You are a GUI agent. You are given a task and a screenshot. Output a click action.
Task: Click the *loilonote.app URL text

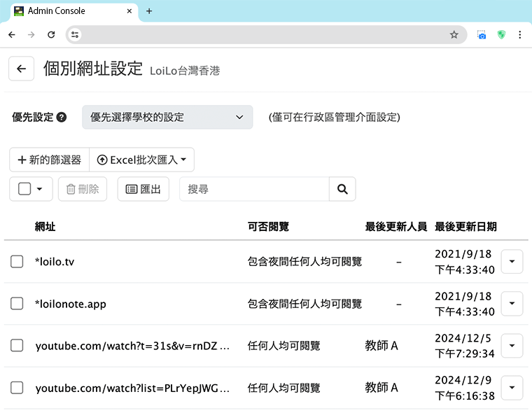click(71, 304)
